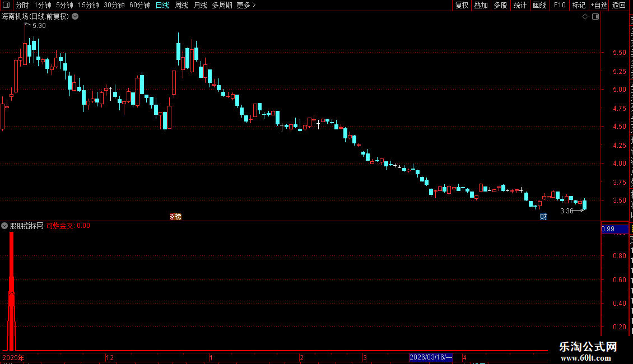Click the 涨榜 marker on the chart
Screen dimensions: 633x364
175,217
